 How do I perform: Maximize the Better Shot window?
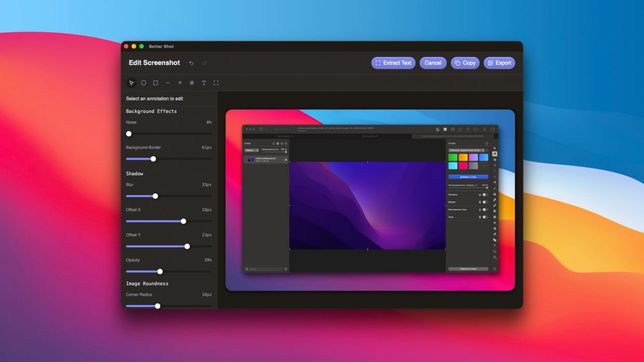[141, 46]
